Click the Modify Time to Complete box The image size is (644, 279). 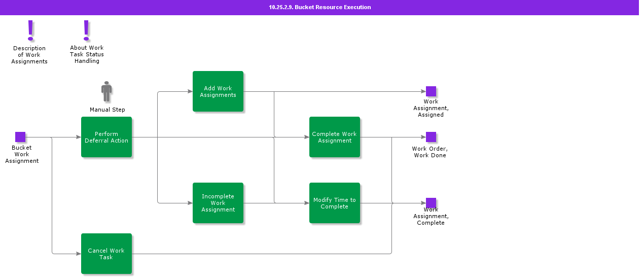[335, 203]
